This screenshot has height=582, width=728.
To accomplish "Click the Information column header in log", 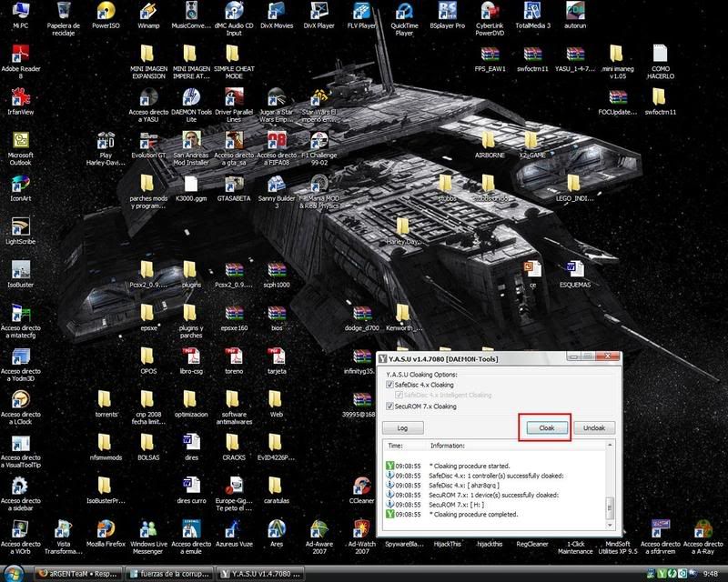I will pos(447,446).
